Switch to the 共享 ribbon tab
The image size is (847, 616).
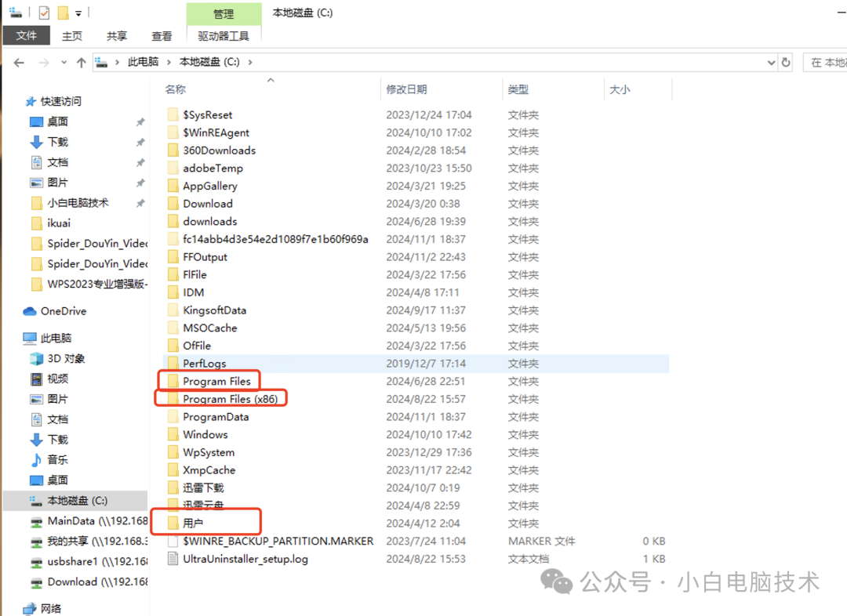(x=117, y=35)
